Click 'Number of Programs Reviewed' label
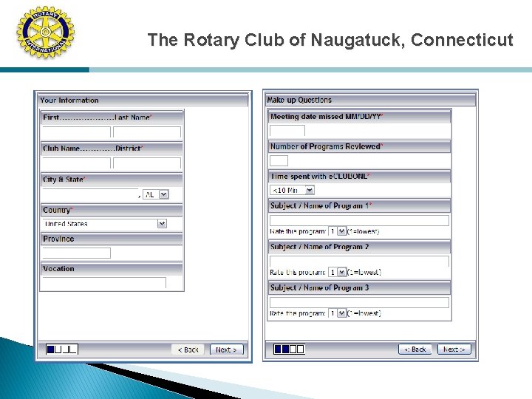532x399 pixels. coord(326,146)
